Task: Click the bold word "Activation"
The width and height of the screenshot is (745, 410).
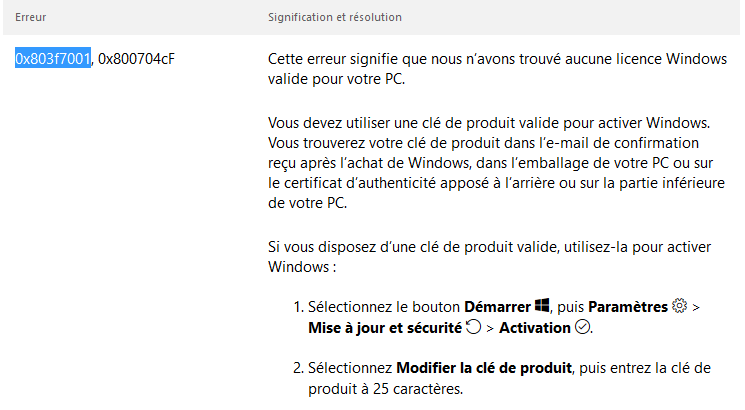Action: [x=535, y=328]
